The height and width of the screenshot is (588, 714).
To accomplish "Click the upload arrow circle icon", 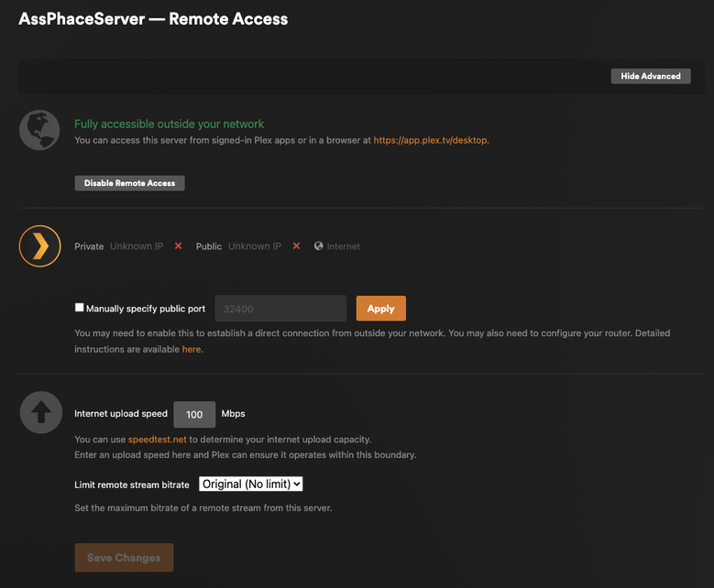I will pos(39,413).
